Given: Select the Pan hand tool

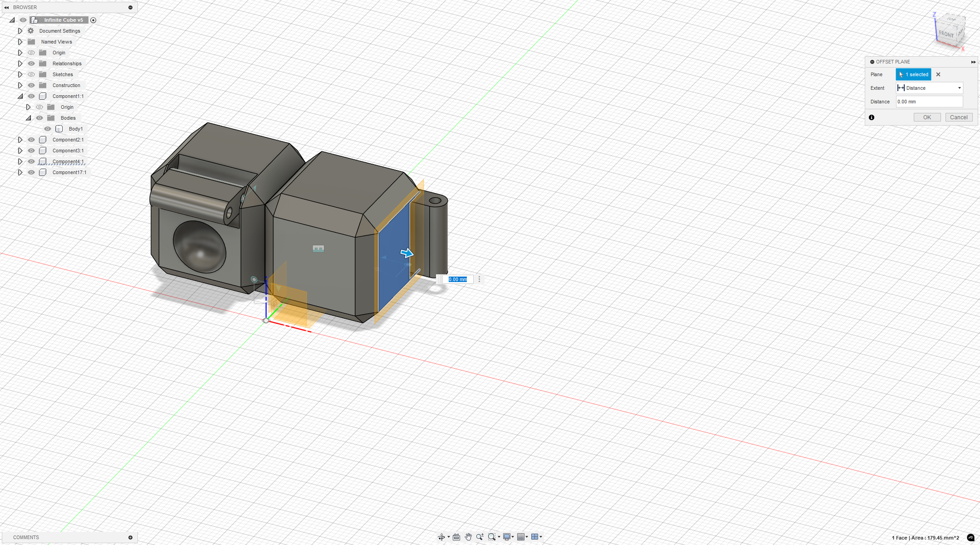Looking at the screenshot, I should pos(468,537).
